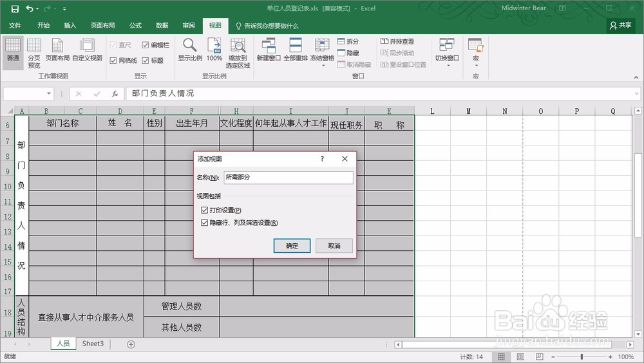Open Undo history dropdown arrow
The height and width of the screenshot is (363, 644).
tap(37, 8)
